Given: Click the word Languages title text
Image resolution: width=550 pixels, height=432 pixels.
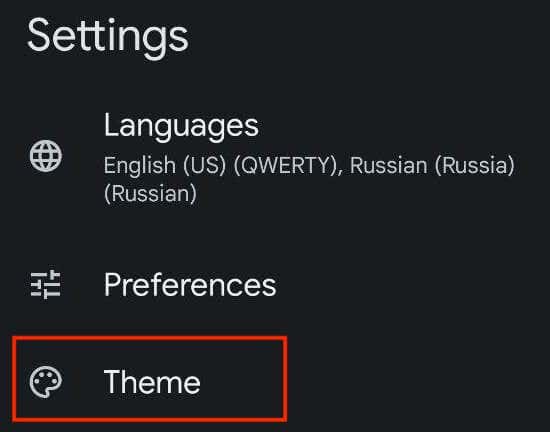Looking at the screenshot, I should click(x=181, y=127).
